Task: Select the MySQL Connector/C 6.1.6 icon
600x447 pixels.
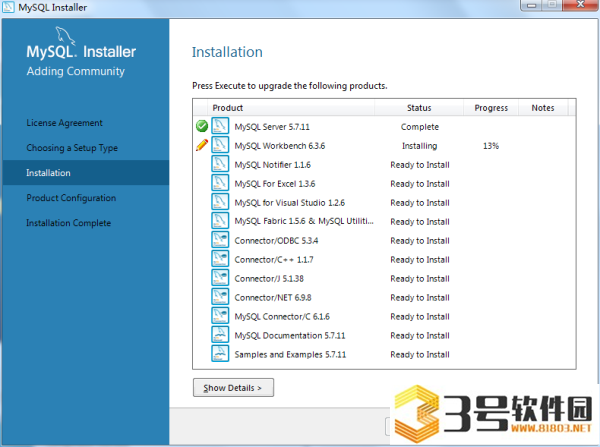Action: [x=220, y=316]
